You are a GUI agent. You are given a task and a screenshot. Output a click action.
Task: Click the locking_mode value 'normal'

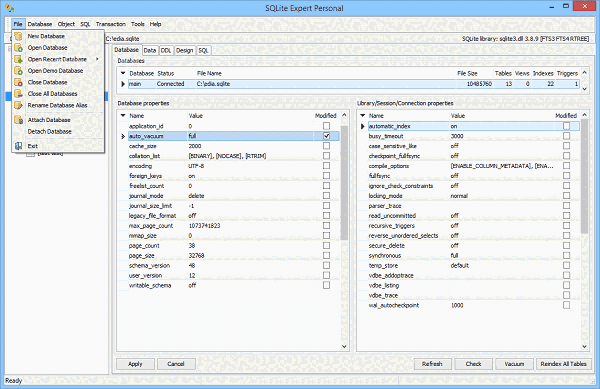[x=459, y=196]
